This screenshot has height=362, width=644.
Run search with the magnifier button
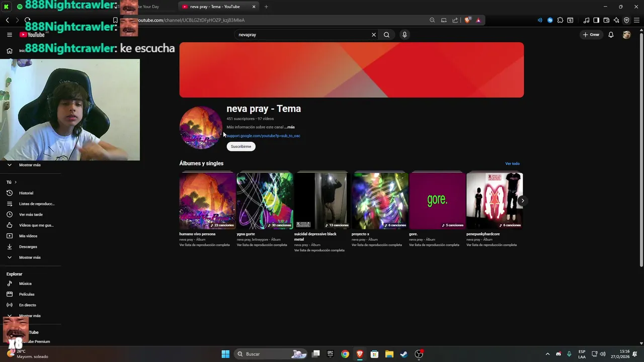point(386,35)
